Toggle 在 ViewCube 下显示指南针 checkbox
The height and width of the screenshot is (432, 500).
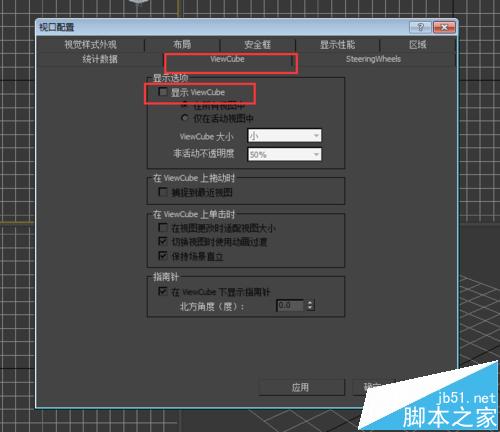[x=163, y=291]
